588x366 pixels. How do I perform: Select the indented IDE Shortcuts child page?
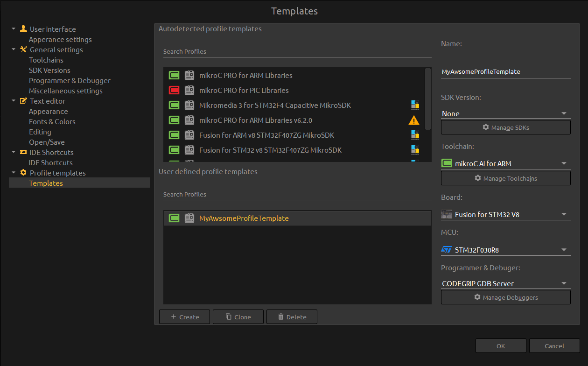pyautogui.click(x=51, y=162)
